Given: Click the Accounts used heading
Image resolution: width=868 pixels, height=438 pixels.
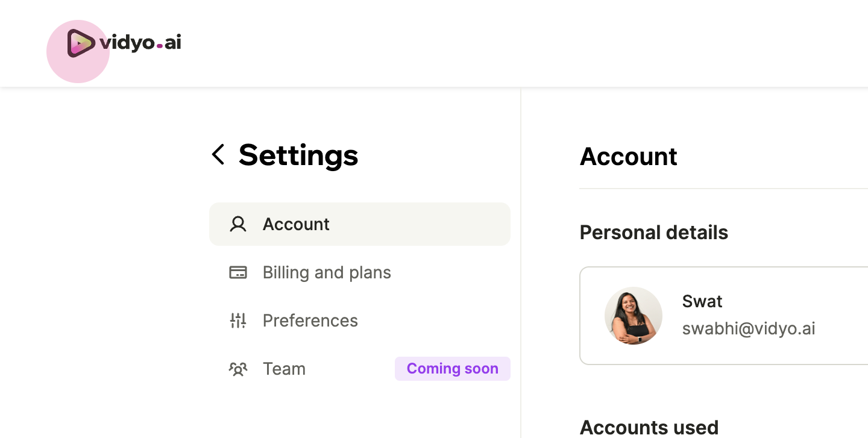Looking at the screenshot, I should [649, 428].
